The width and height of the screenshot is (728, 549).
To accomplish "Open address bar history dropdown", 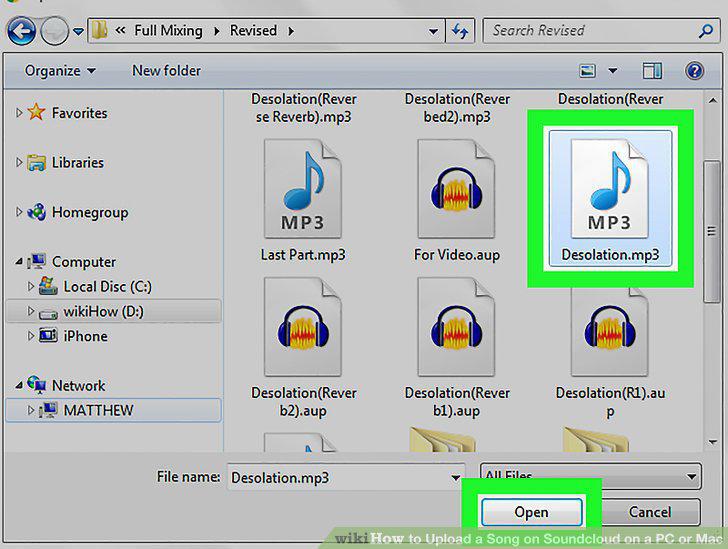I will [433, 32].
